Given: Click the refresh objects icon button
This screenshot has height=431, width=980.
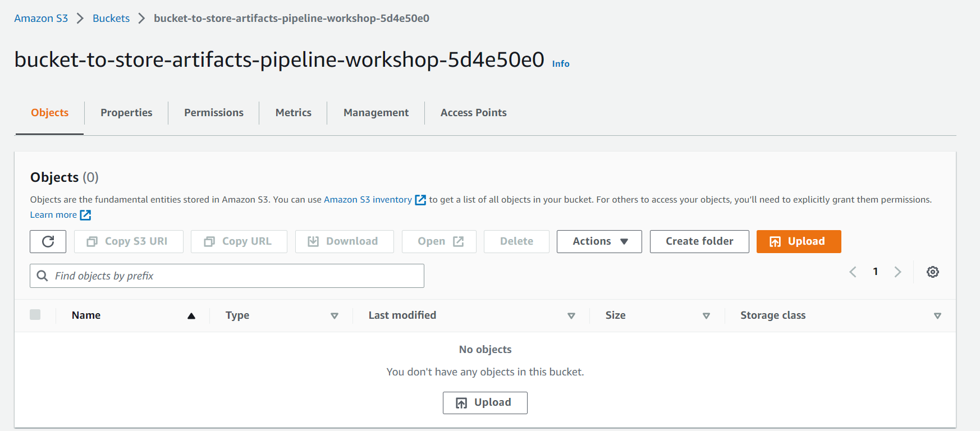Looking at the screenshot, I should [x=48, y=241].
